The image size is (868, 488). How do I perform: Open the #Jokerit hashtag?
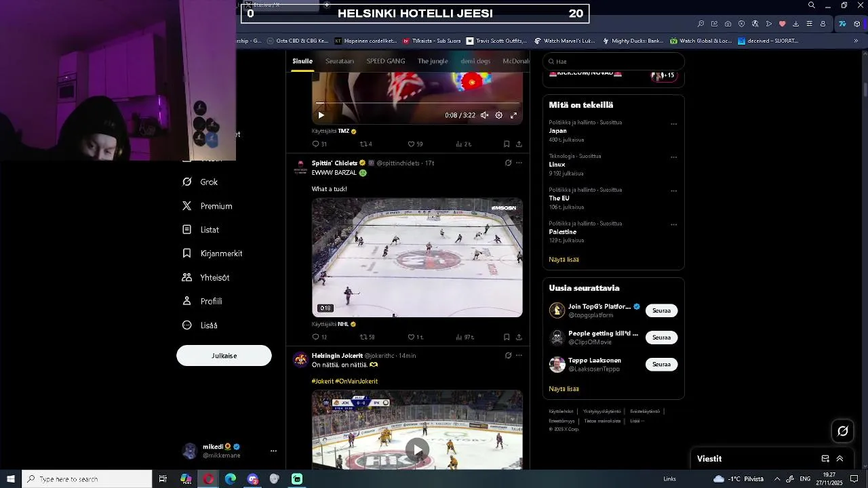[322, 382]
